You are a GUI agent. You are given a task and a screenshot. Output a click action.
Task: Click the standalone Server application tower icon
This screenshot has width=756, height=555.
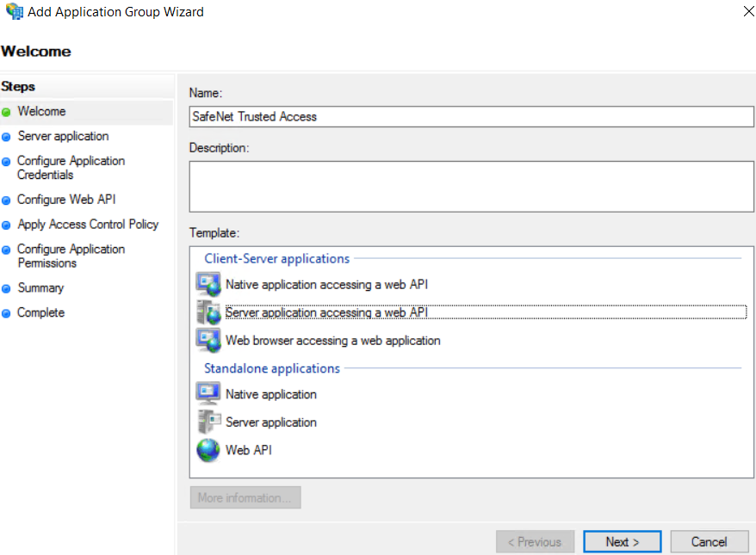pyautogui.click(x=208, y=422)
